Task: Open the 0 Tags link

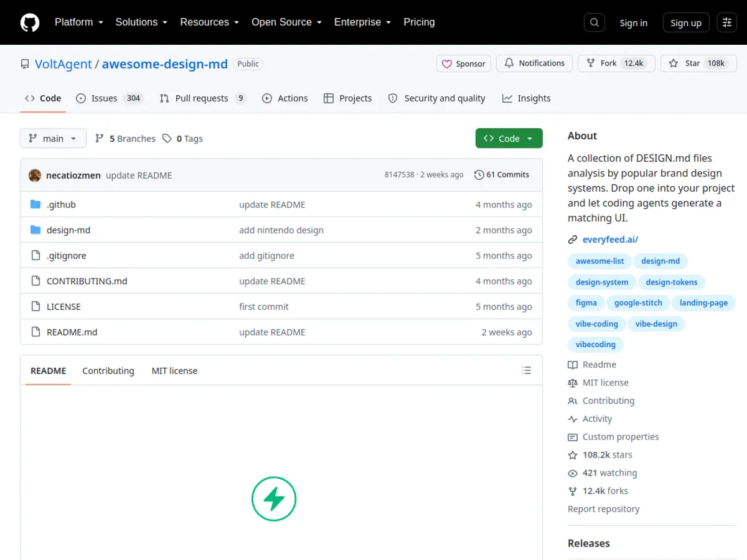Action: 182,139
